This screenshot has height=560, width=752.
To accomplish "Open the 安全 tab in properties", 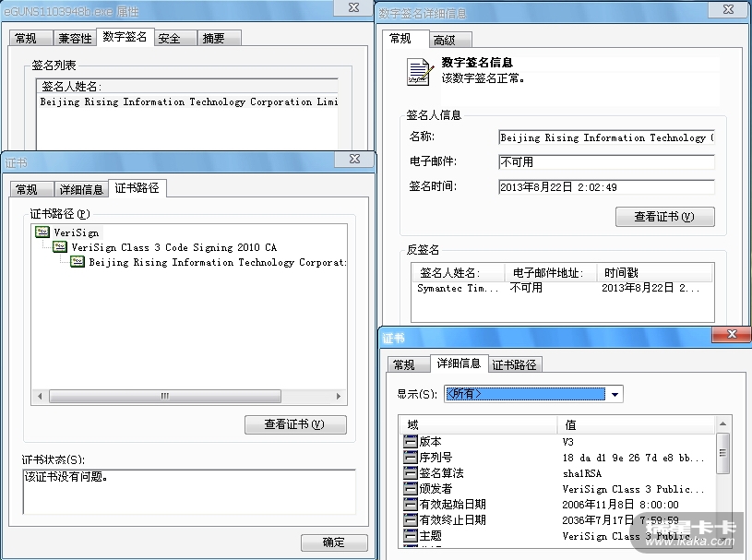I will pyautogui.click(x=175, y=39).
